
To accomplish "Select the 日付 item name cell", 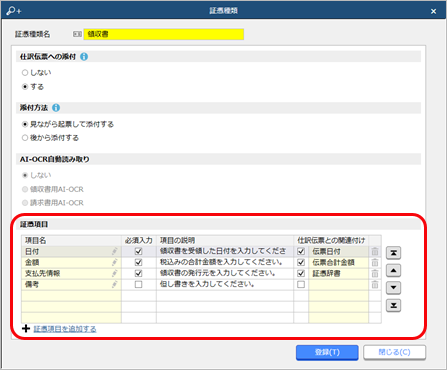I will [71, 251].
